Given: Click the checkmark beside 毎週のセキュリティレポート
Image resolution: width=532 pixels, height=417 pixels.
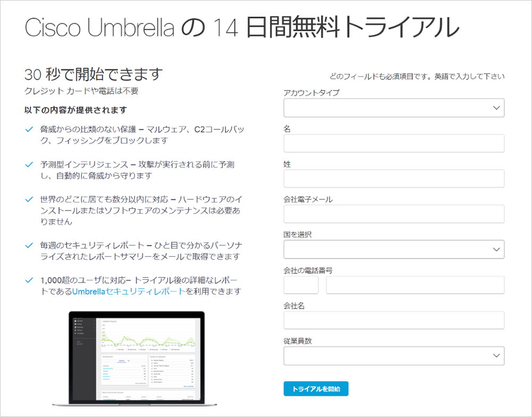Looking at the screenshot, I should [29, 245].
